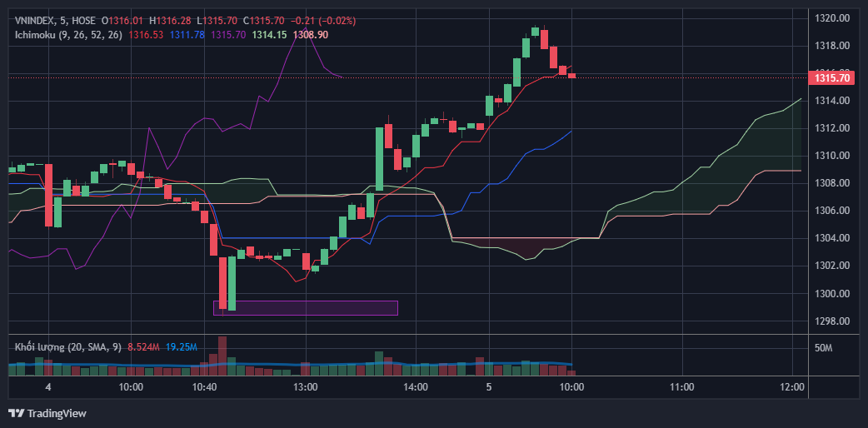The image size is (868, 428).
Task: Click the TradingView logo icon
Action: pyautogui.click(x=16, y=413)
